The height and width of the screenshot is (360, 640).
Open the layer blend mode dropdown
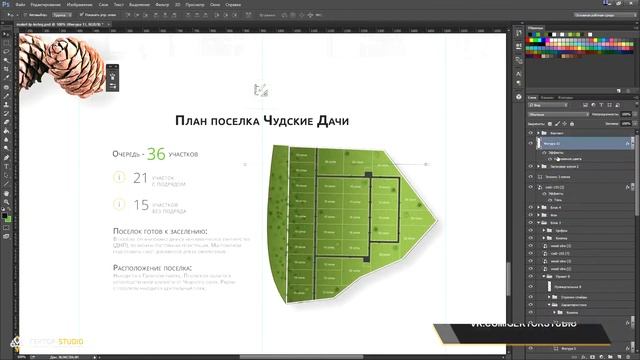(558, 115)
